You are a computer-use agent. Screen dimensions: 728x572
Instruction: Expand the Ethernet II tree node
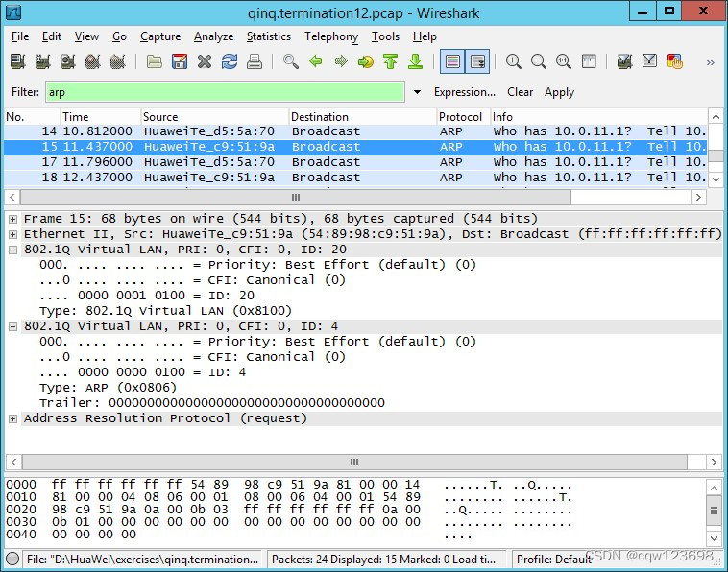point(13,234)
